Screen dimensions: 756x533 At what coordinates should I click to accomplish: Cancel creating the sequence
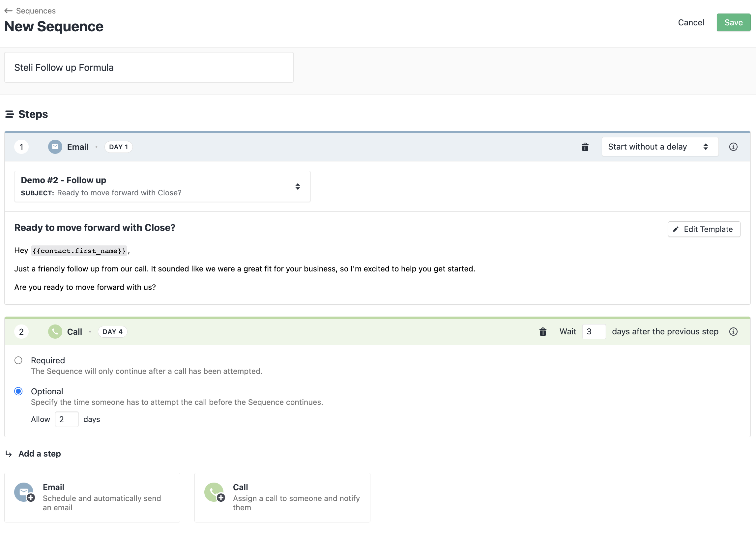[x=691, y=22]
